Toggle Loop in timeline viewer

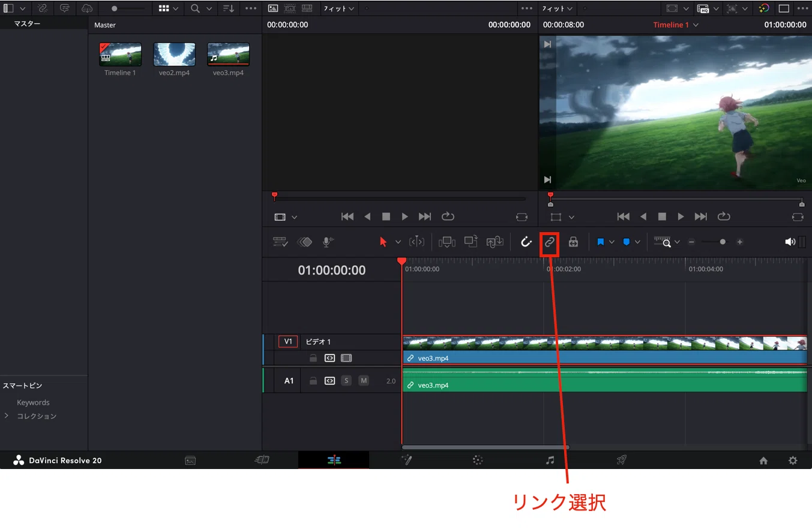click(724, 217)
